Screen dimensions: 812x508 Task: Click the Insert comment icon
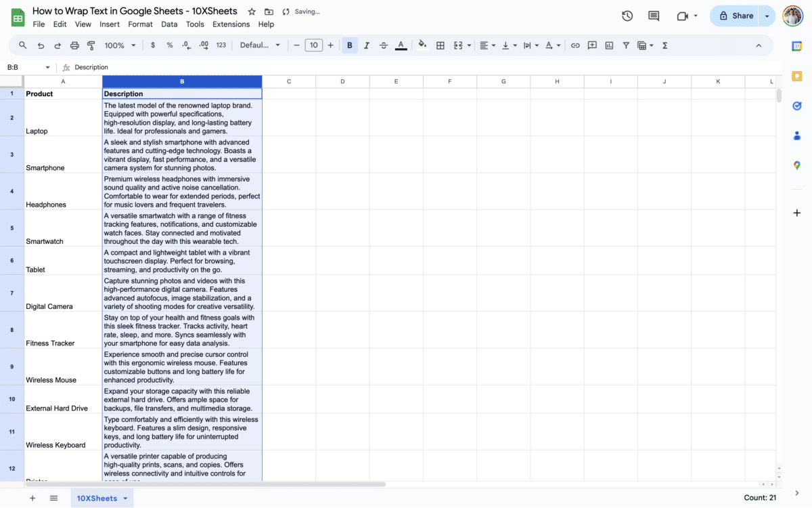[x=592, y=45]
